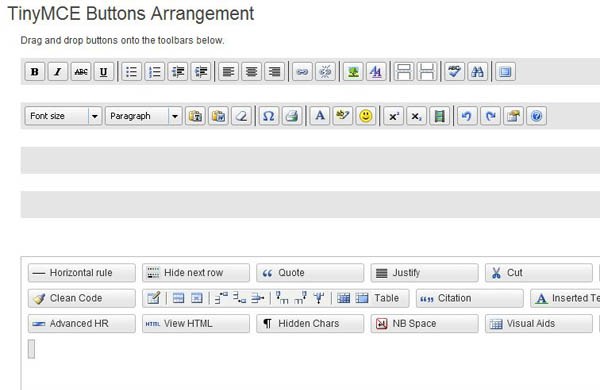Click the Style Properties A icon
Screen dimensions: 600x390
click(x=376, y=72)
